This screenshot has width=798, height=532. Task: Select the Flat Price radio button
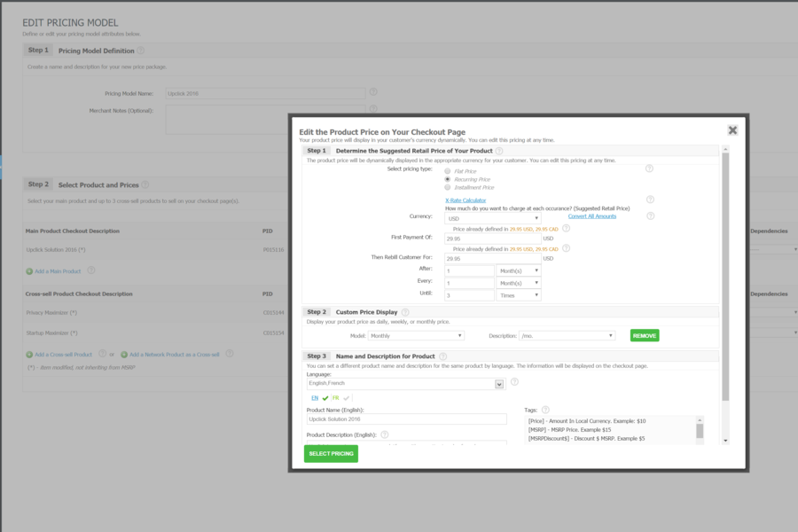(448, 170)
